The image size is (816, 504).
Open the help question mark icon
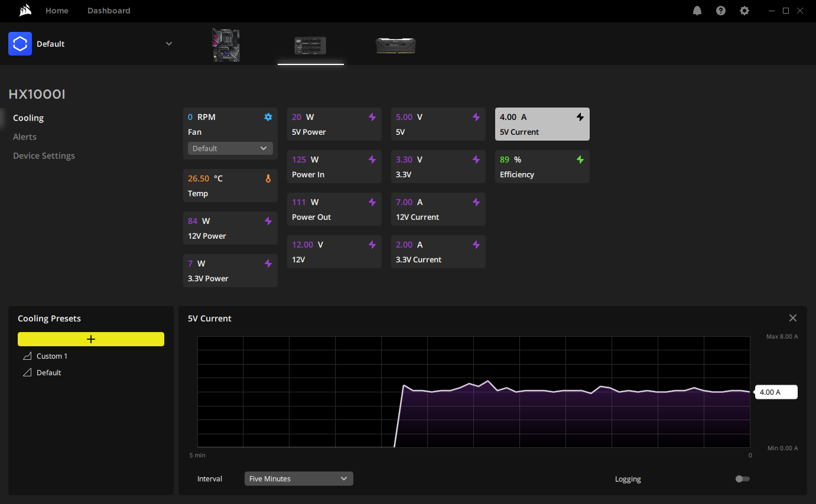[721, 11]
